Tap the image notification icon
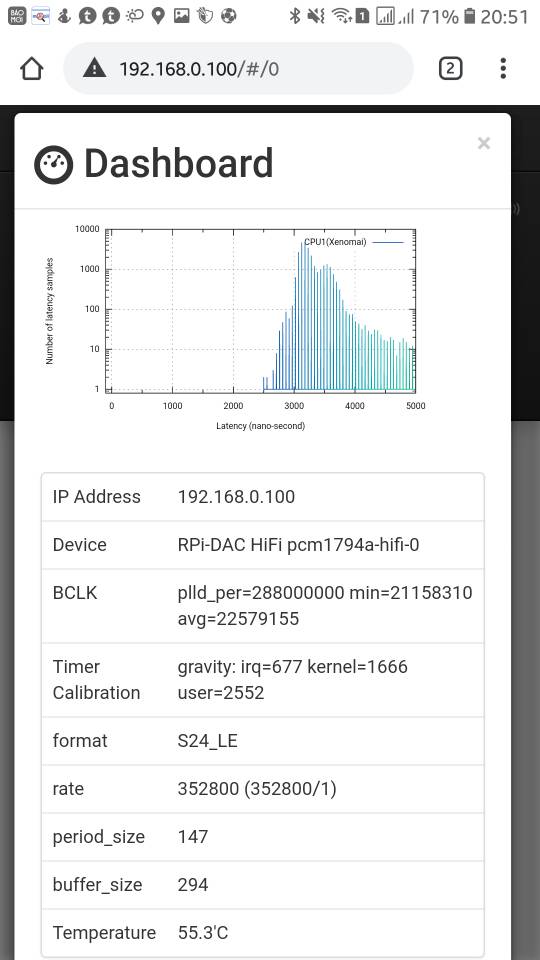540x960 pixels. pos(181,16)
